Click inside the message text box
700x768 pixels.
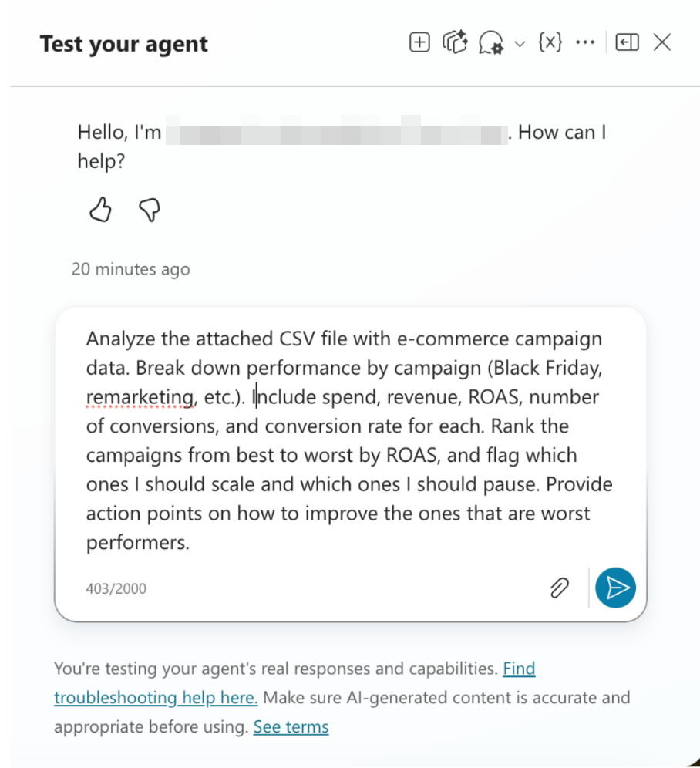coord(350,440)
